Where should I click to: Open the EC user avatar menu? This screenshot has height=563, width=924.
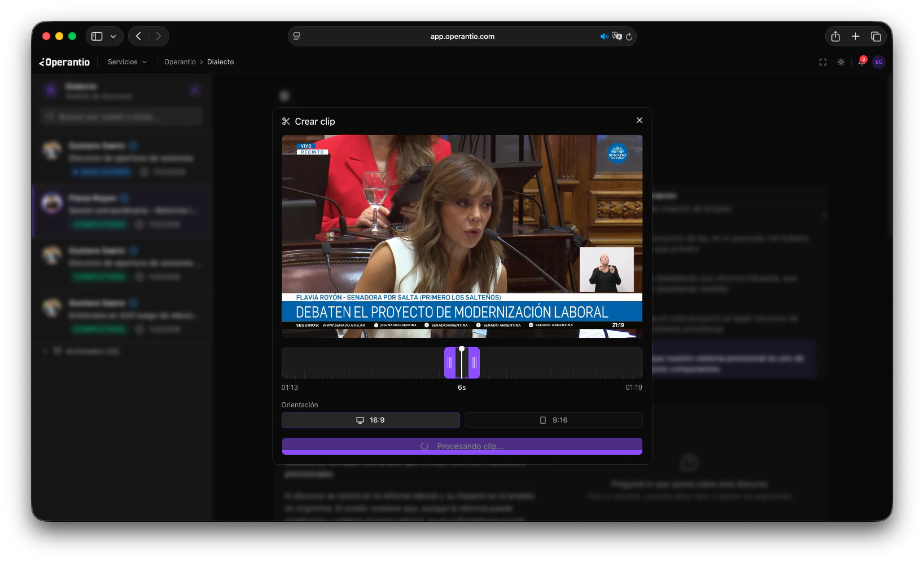click(x=879, y=62)
